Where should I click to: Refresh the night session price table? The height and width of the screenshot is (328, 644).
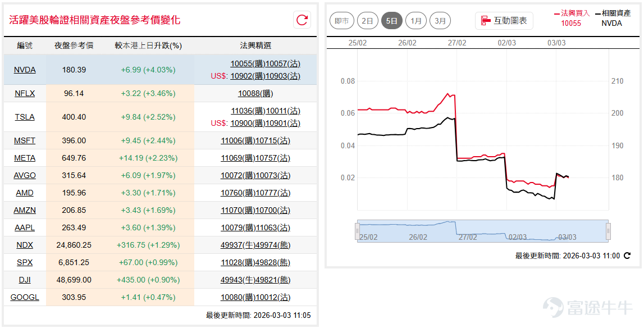(x=302, y=20)
